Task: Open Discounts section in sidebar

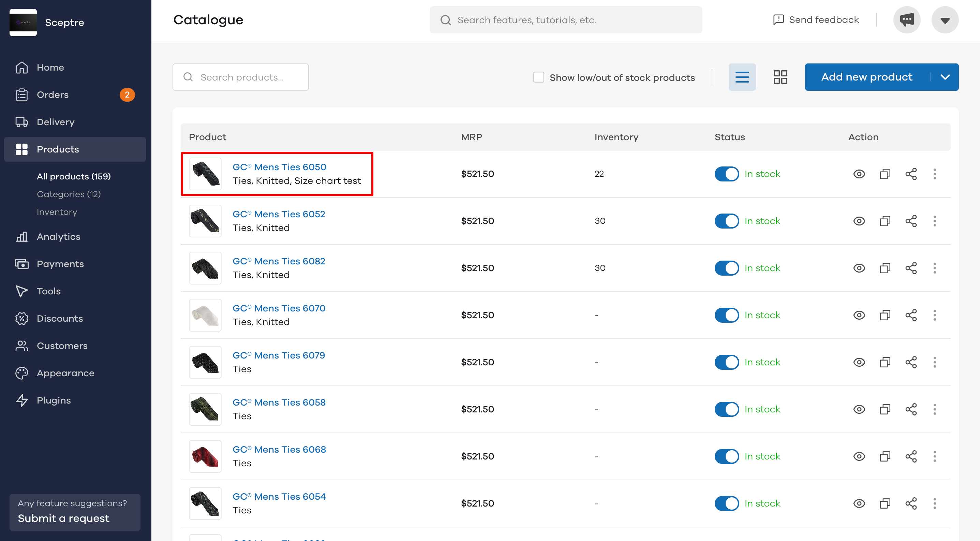Action: [x=75, y=319]
